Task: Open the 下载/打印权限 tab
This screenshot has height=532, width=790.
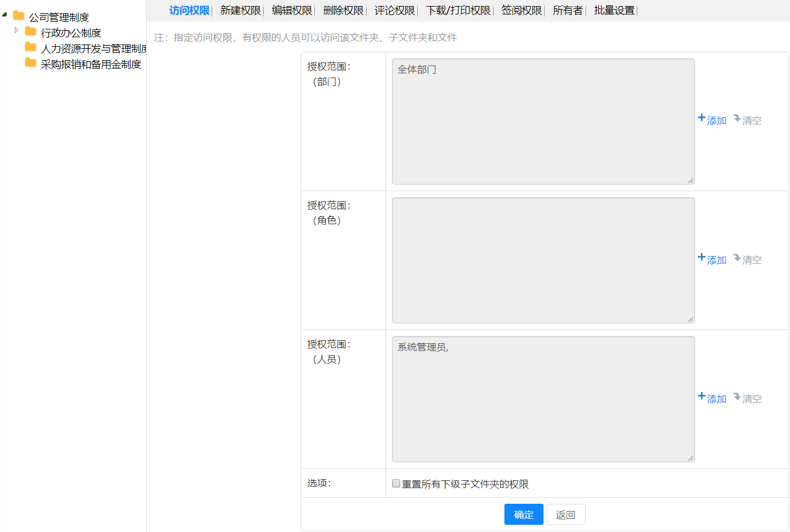Action: tap(458, 10)
